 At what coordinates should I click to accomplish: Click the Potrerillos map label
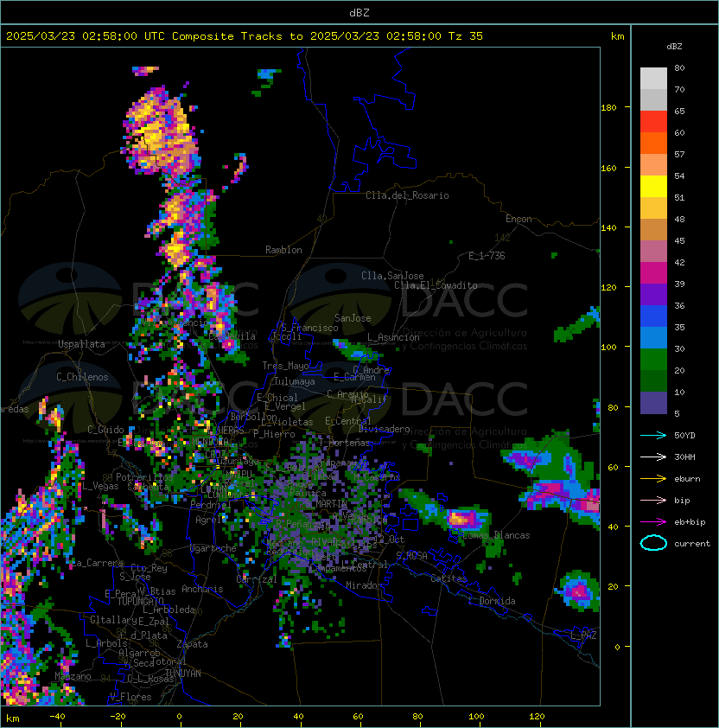coord(144,477)
